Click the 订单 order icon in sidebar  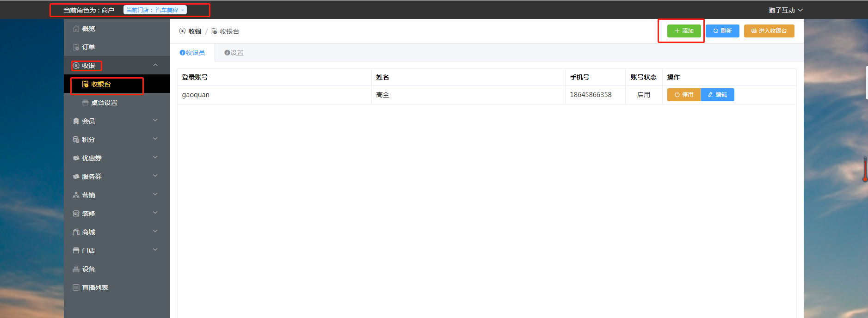point(76,47)
